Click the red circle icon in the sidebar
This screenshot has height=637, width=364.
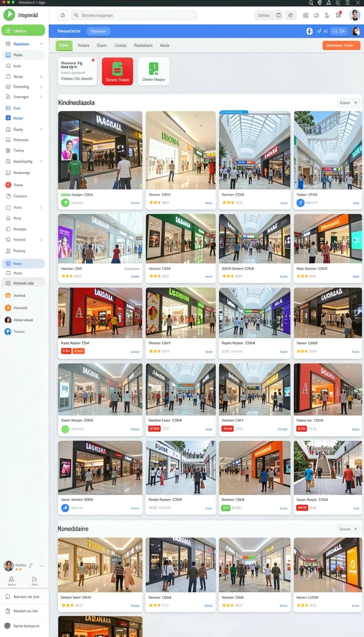8,185
